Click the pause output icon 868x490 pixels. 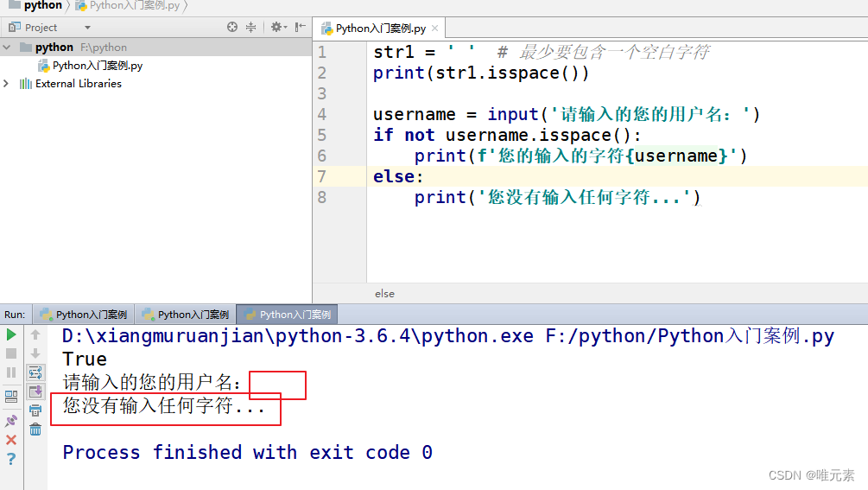coord(11,372)
